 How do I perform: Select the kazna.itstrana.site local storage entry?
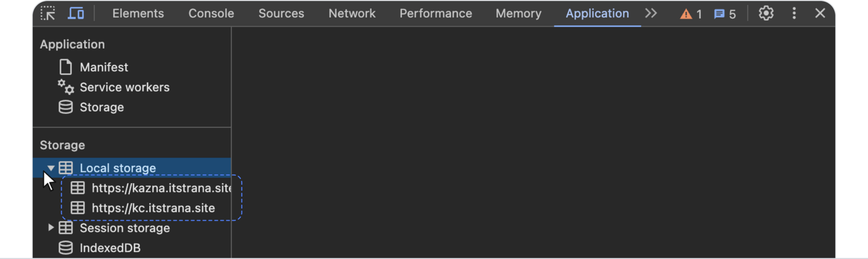coord(160,188)
